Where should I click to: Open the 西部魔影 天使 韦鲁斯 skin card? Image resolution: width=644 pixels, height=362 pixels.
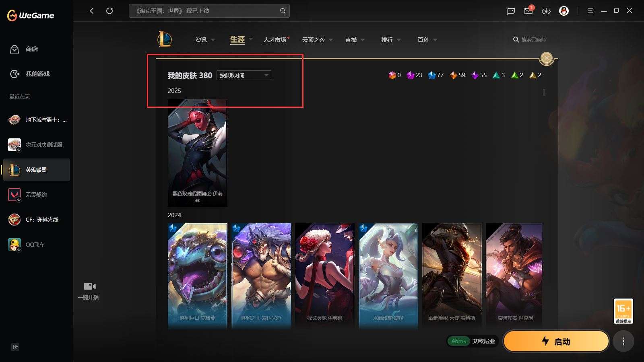tap(452, 276)
